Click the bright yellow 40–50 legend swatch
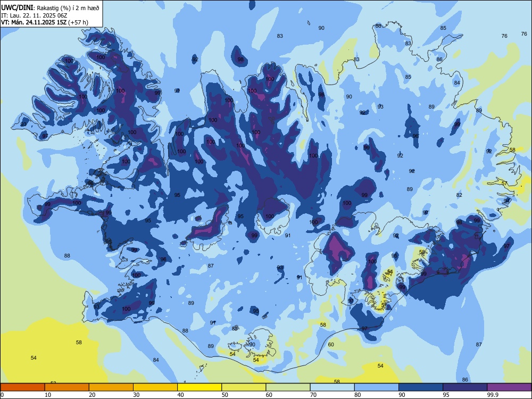This screenshot has width=532, height=399. point(199,387)
